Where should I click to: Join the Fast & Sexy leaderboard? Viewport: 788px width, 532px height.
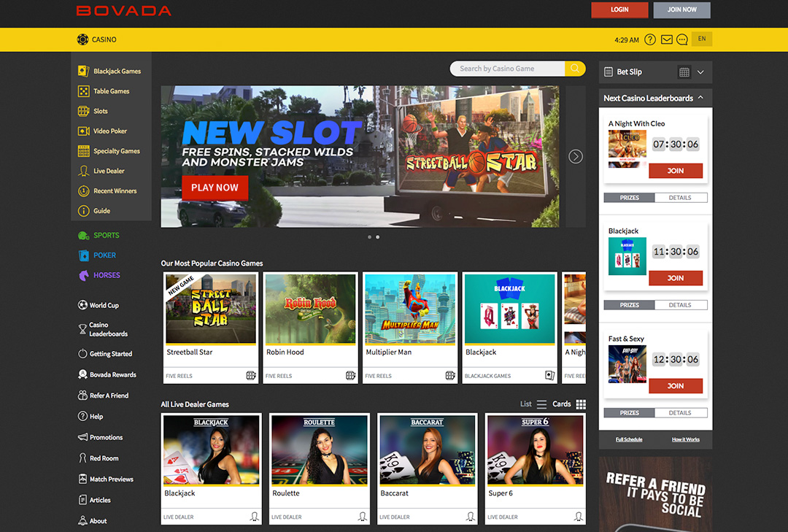click(x=676, y=386)
